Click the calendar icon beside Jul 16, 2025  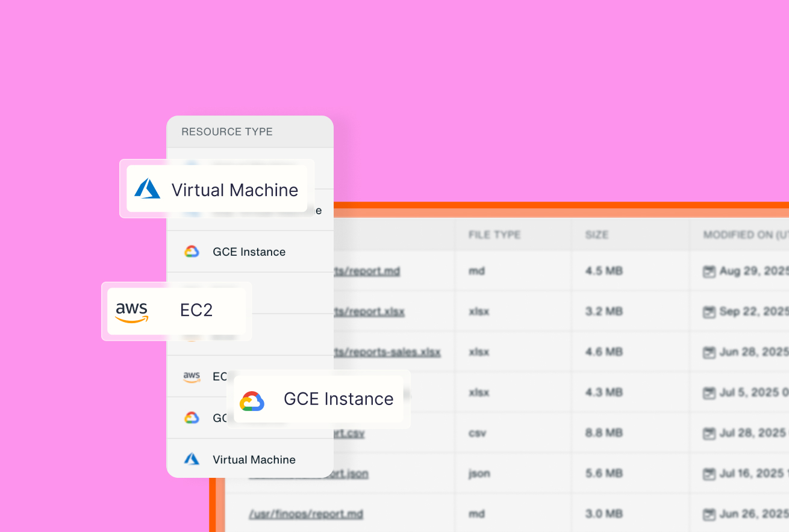click(709, 474)
